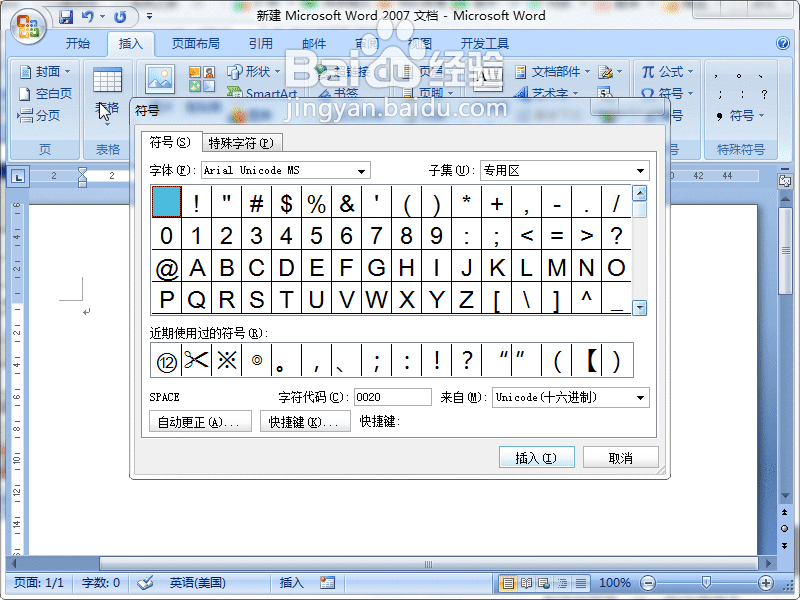Open 文档部件 quick parts

552,72
